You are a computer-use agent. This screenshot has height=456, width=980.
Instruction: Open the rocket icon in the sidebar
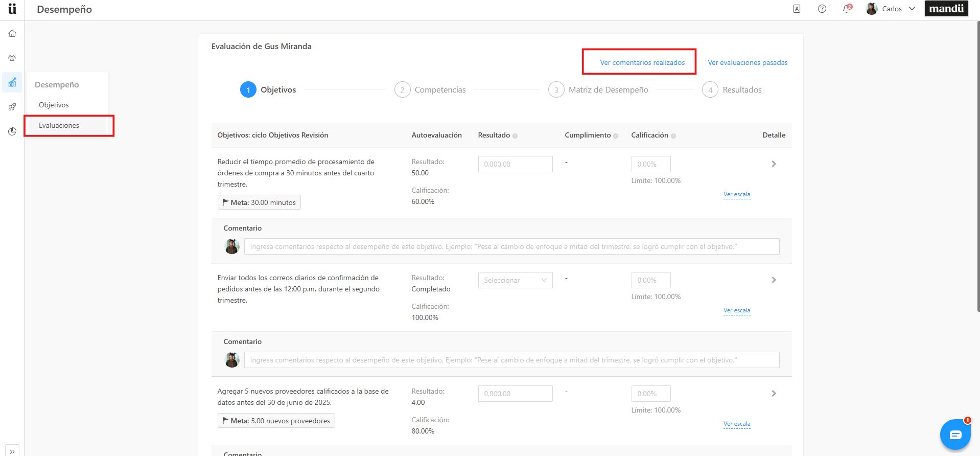pyautogui.click(x=12, y=107)
